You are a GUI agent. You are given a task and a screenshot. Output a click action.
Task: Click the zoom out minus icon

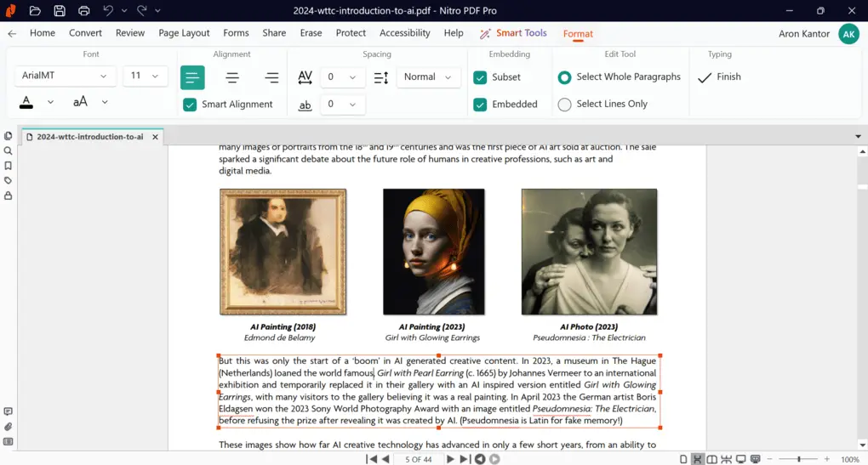770,459
